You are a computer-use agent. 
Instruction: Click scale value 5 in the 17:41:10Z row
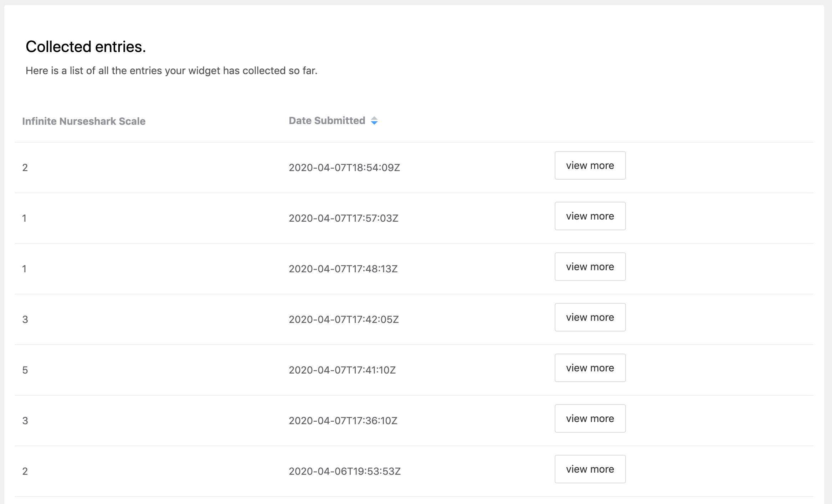tap(25, 370)
